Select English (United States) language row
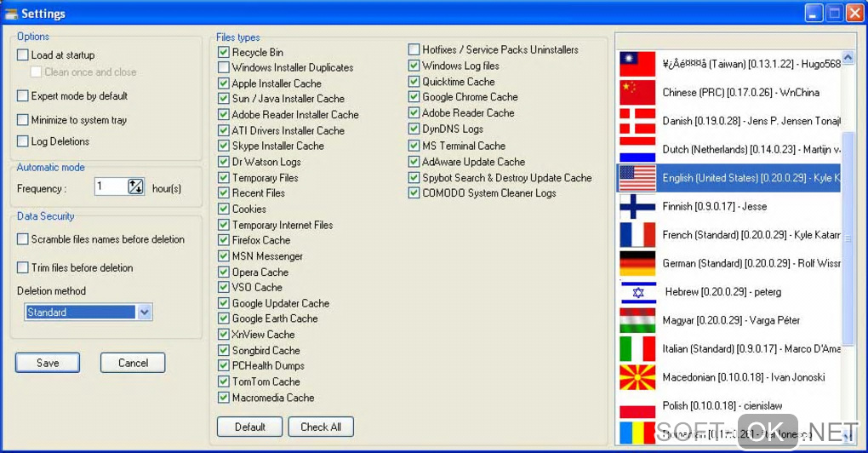The width and height of the screenshot is (868, 453). tap(729, 178)
